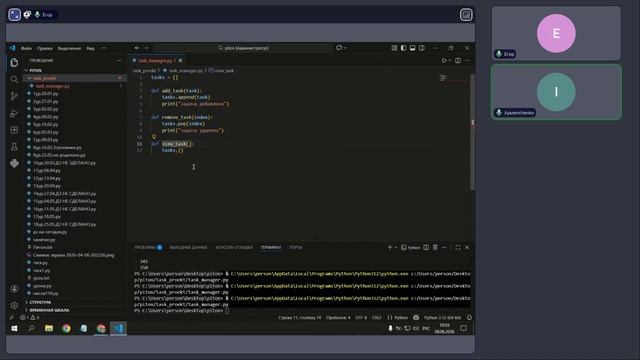The image size is (640, 360).
Task: Change the CRLF end of line setting
Action: [376, 318]
